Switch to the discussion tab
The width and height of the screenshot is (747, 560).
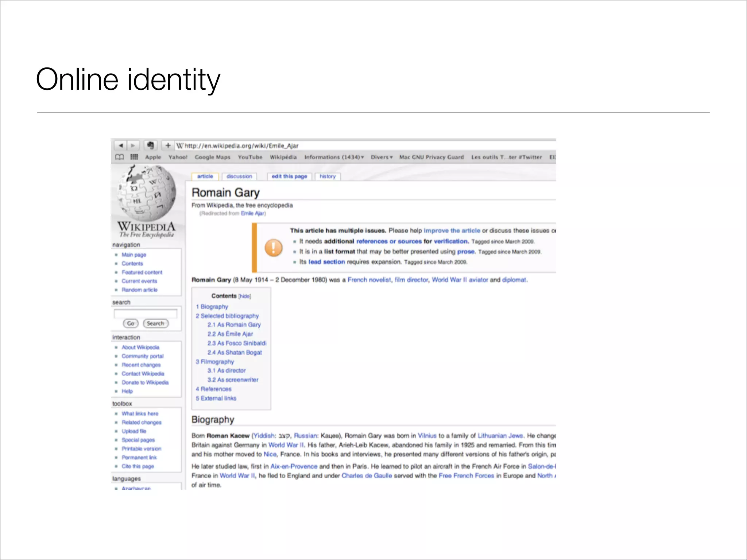pos(239,176)
